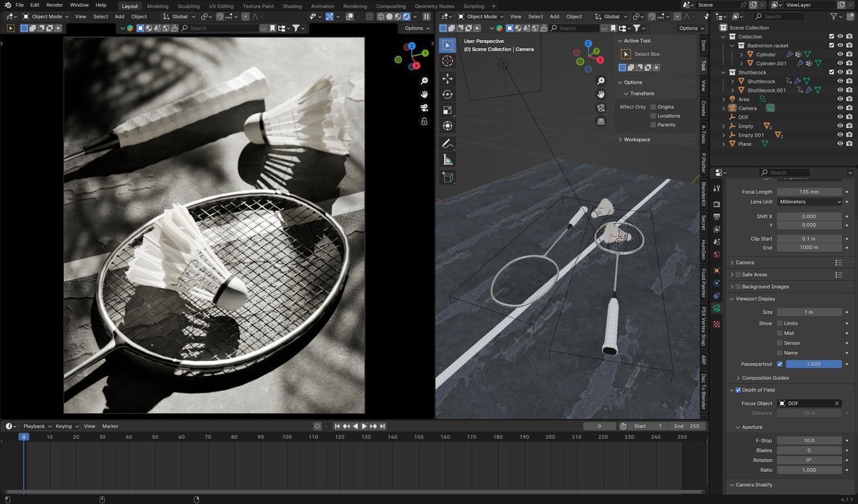Open the Lens Unit Millimeters dropdown
858x504 pixels.
(809, 202)
